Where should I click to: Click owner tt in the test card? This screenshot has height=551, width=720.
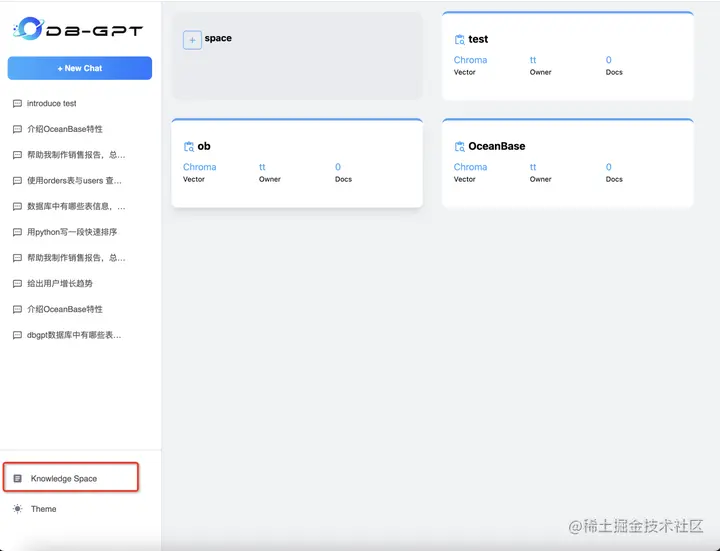pyautogui.click(x=533, y=60)
